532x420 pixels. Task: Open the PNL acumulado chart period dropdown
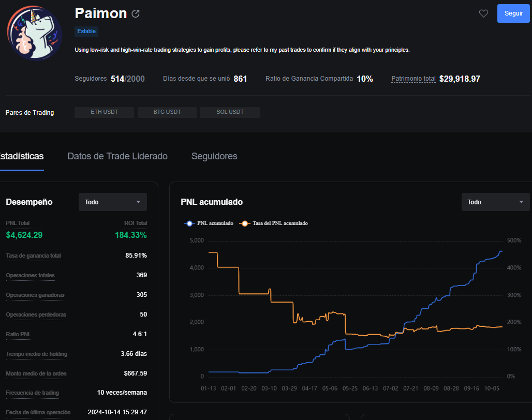click(x=495, y=202)
